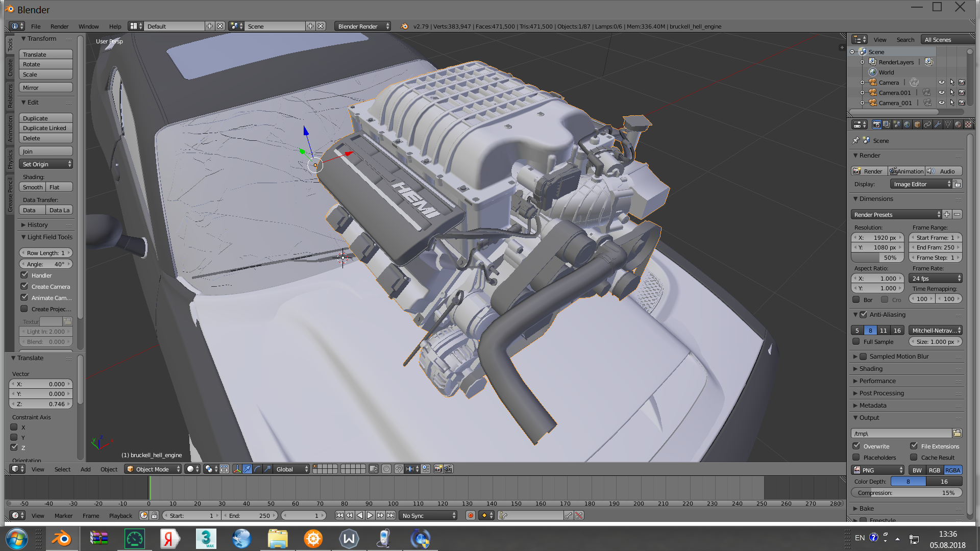Switch to the Create tool shelf tab
980x551 pixels.
coord(10,67)
